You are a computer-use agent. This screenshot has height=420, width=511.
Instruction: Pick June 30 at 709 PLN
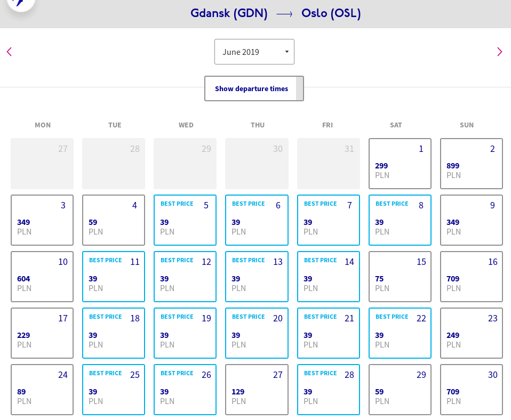472,390
